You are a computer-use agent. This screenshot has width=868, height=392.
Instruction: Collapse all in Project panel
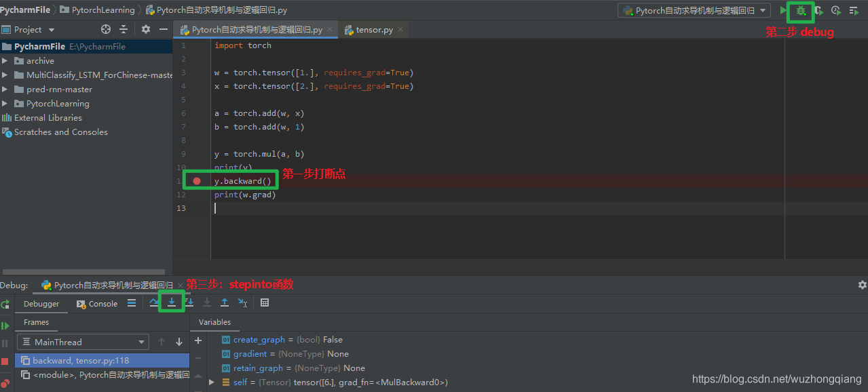tap(124, 29)
